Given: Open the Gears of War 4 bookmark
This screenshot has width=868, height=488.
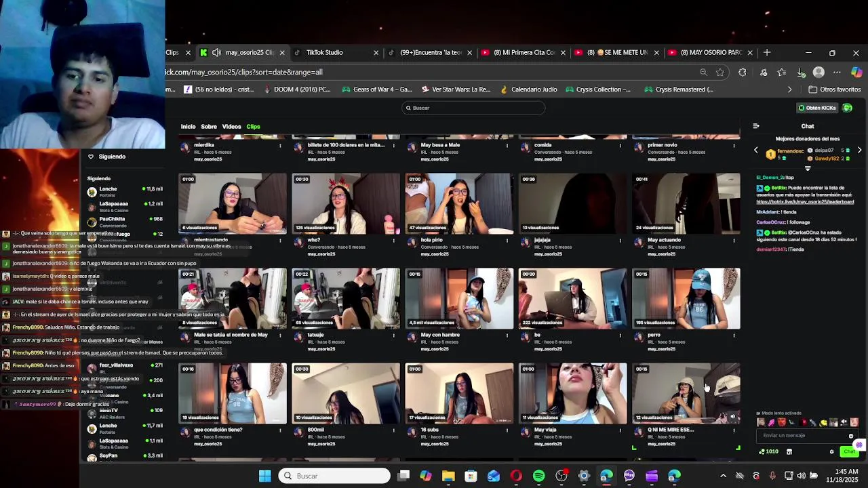Looking at the screenshot, I should click(x=377, y=89).
